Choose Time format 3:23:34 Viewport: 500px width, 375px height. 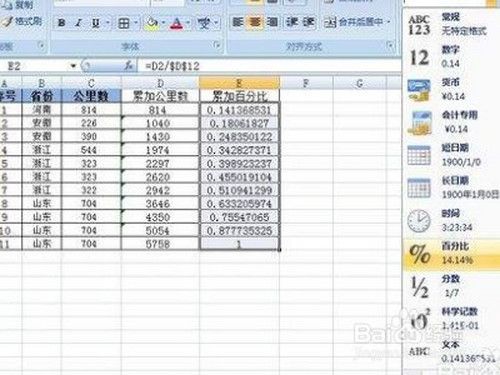coord(452,220)
